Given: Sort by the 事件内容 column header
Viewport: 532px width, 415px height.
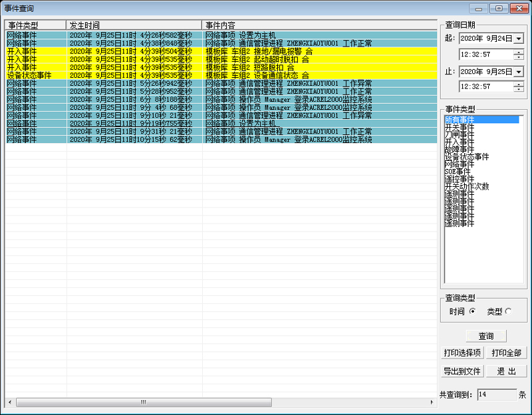Looking at the screenshot, I should click(x=319, y=25).
